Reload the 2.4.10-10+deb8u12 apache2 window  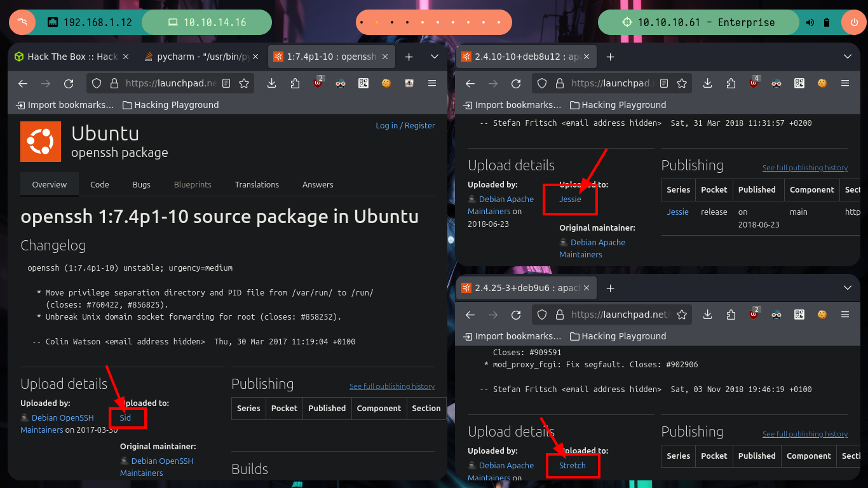(x=516, y=83)
